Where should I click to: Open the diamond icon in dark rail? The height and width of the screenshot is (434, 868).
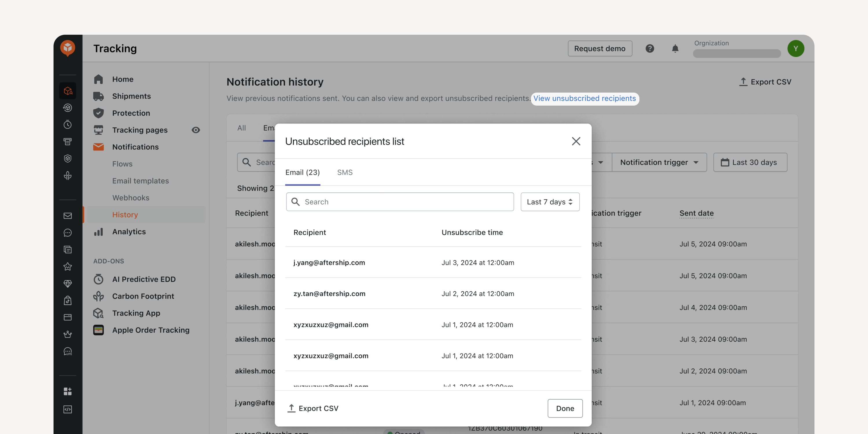(x=68, y=283)
